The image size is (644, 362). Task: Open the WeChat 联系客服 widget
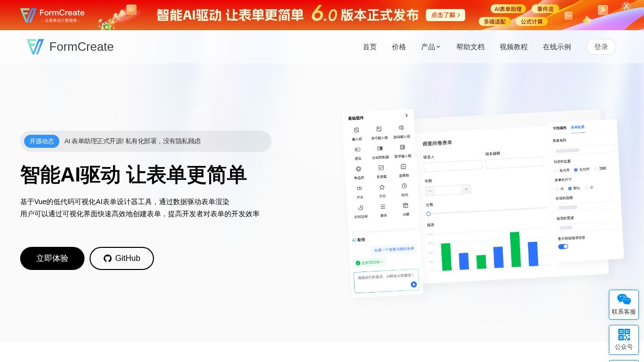[624, 304]
